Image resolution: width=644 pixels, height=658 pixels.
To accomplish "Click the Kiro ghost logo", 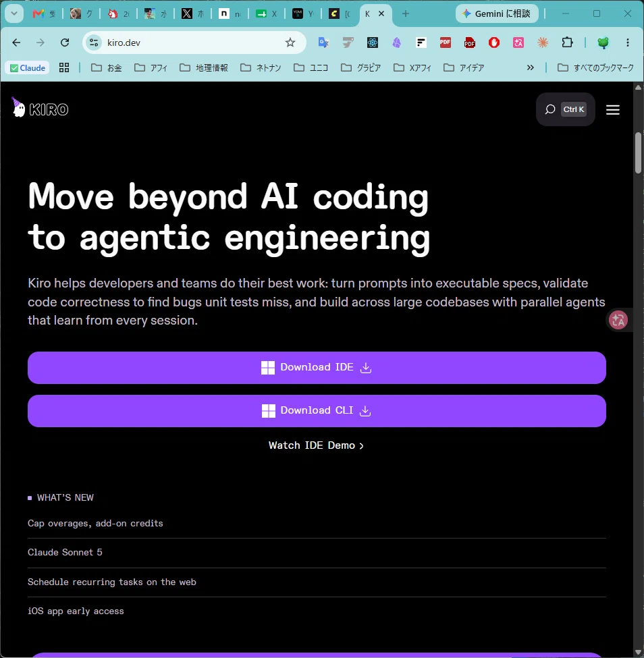I will click(41, 108).
